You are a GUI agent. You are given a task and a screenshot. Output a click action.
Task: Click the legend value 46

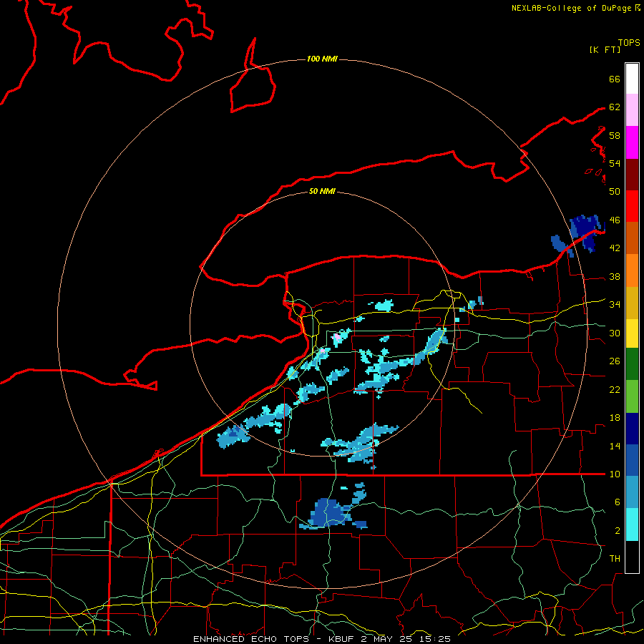(615, 220)
